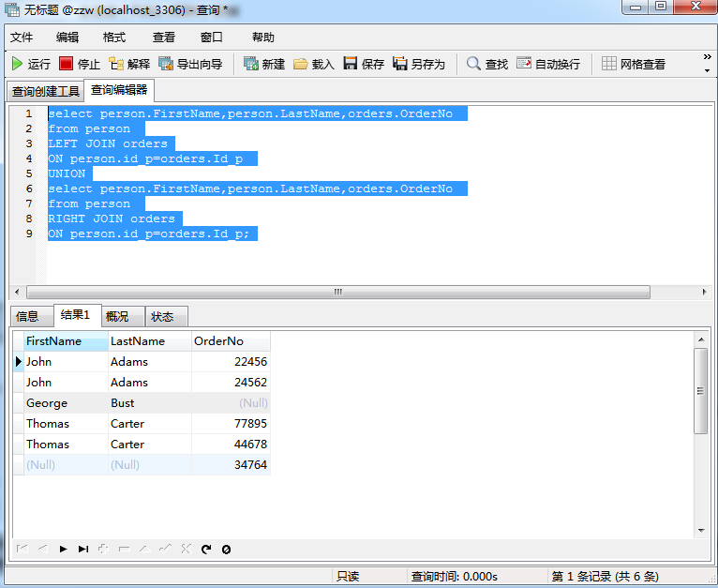Open the 帮助 menu
The image size is (718, 588).
(262, 38)
